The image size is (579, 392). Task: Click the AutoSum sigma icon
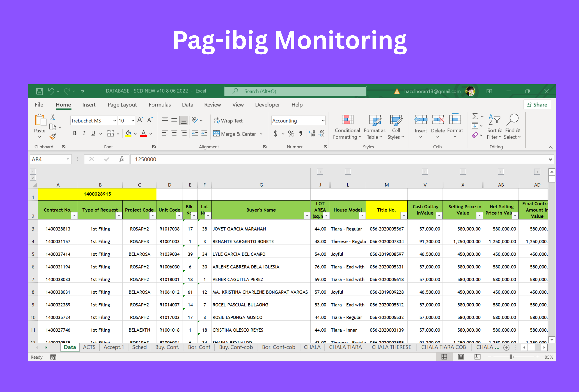pos(475,116)
